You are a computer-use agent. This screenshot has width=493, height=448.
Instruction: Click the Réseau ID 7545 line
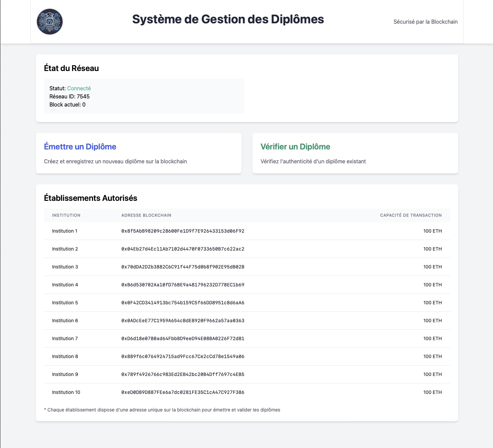tap(69, 96)
